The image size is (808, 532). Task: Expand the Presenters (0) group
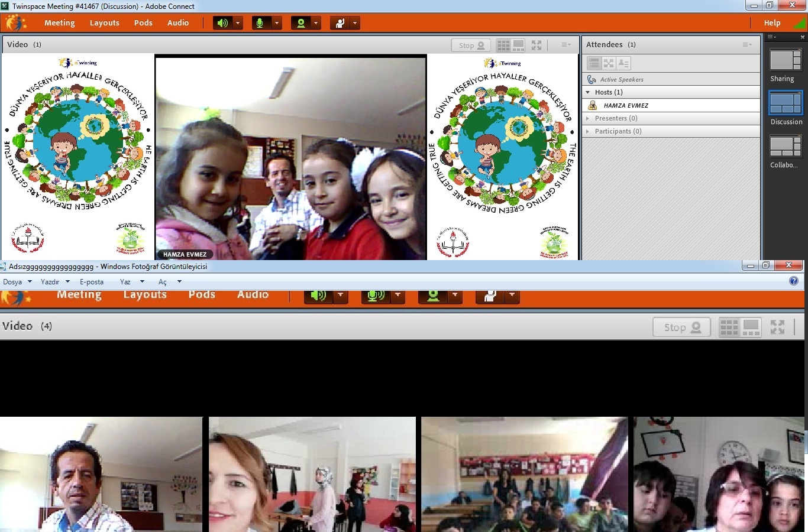[587, 118]
